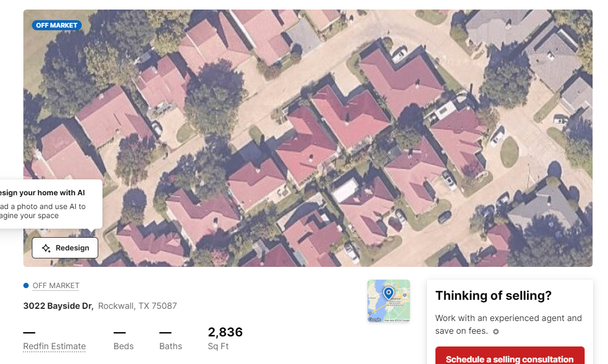Click the Google logo in the mini map
608x364 pixels.
click(x=374, y=319)
